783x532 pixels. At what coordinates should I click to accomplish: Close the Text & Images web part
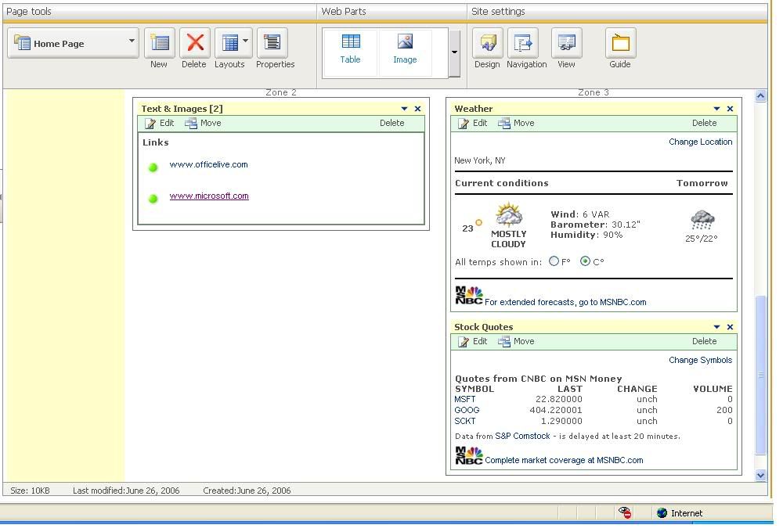[x=417, y=109]
